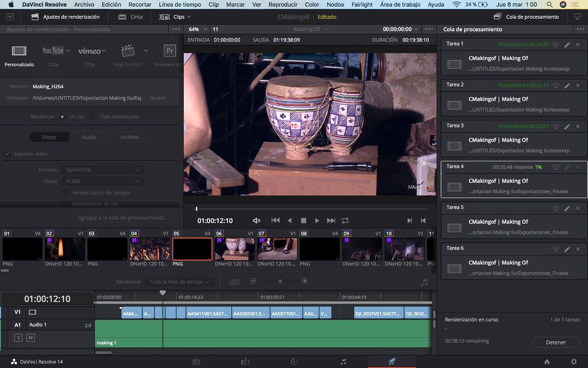Play in reverse in the viewer
The image size is (588, 368).
(290, 221)
